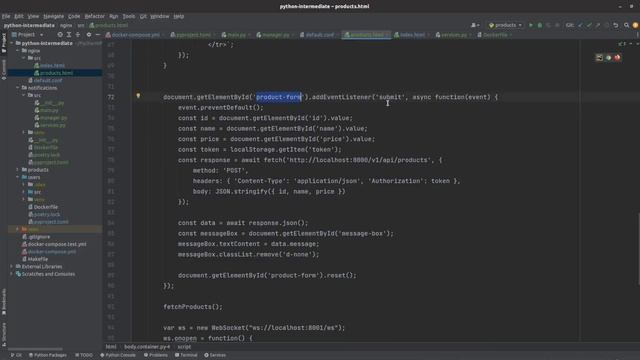640x360 pixels.
Task: Toggle the Commit side tool window button
Action: 4,69
